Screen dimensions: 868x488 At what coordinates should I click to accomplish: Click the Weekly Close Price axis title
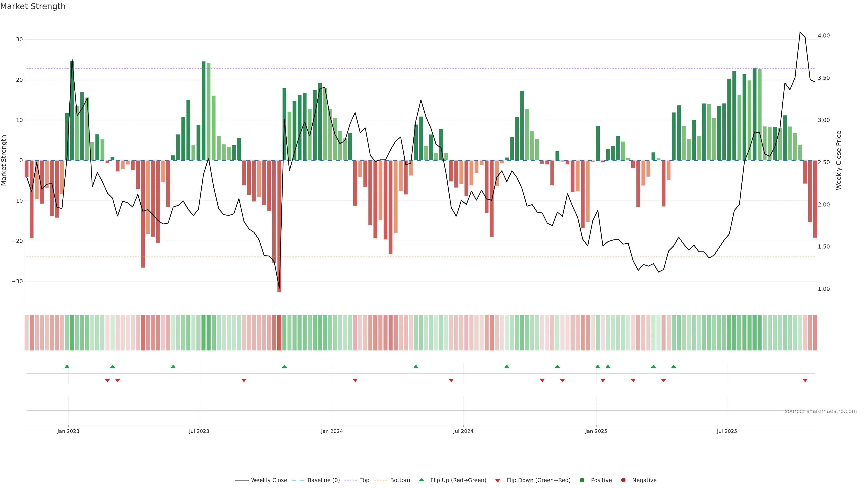pos(839,160)
